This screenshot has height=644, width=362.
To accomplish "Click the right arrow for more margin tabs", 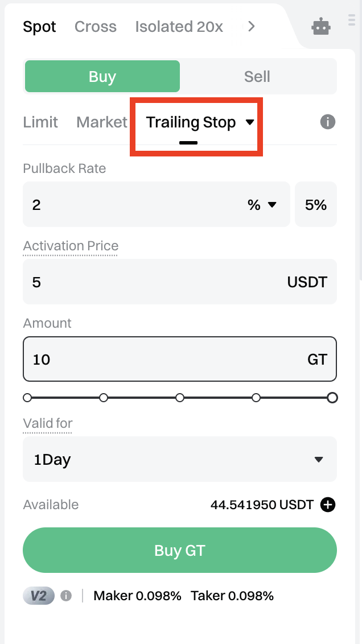I will tap(251, 27).
